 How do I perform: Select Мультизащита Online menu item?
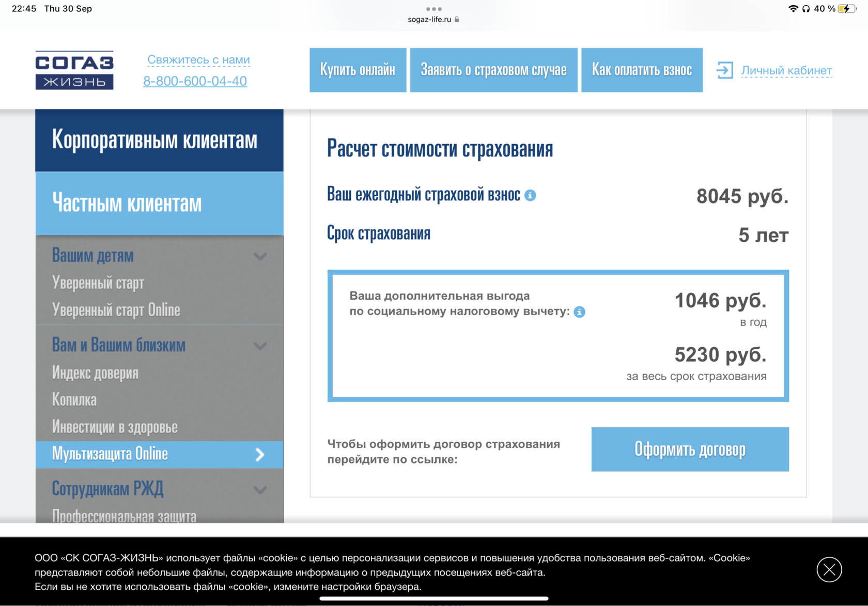coord(159,454)
